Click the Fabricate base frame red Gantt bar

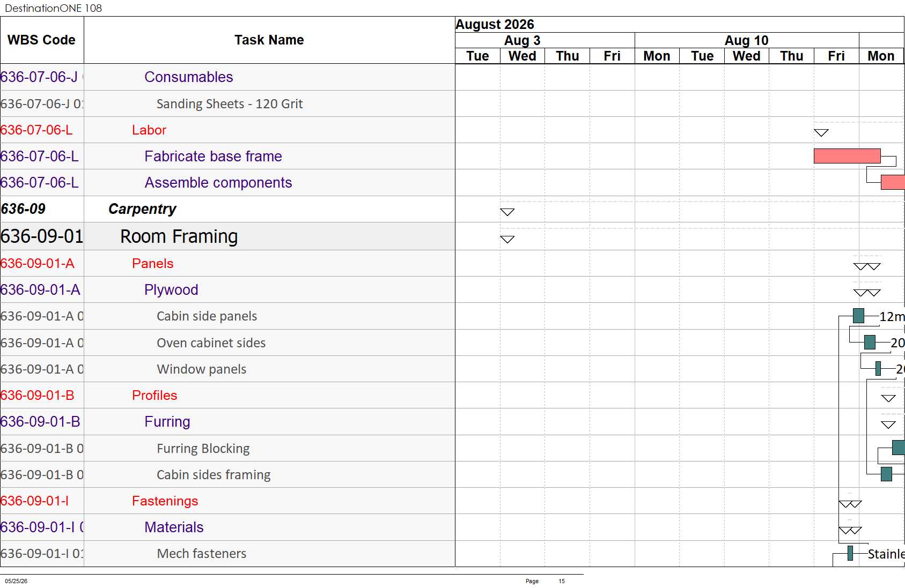click(x=847, y=156)
